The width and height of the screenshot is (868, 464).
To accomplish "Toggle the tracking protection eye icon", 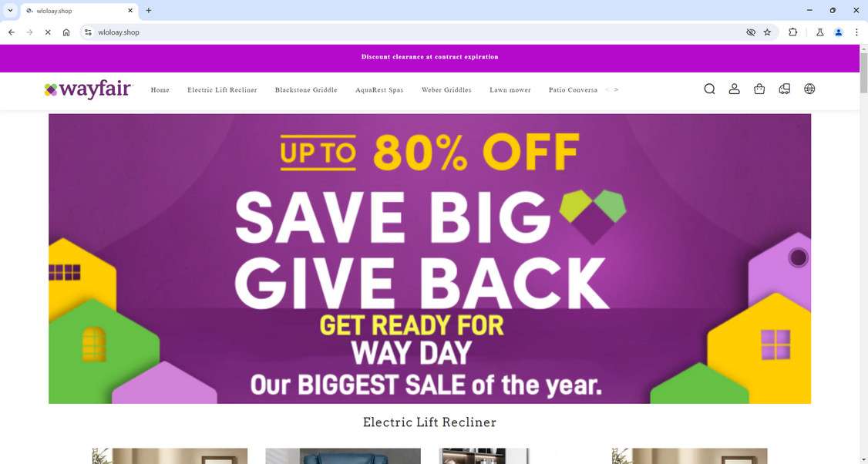I will [751, 32].
